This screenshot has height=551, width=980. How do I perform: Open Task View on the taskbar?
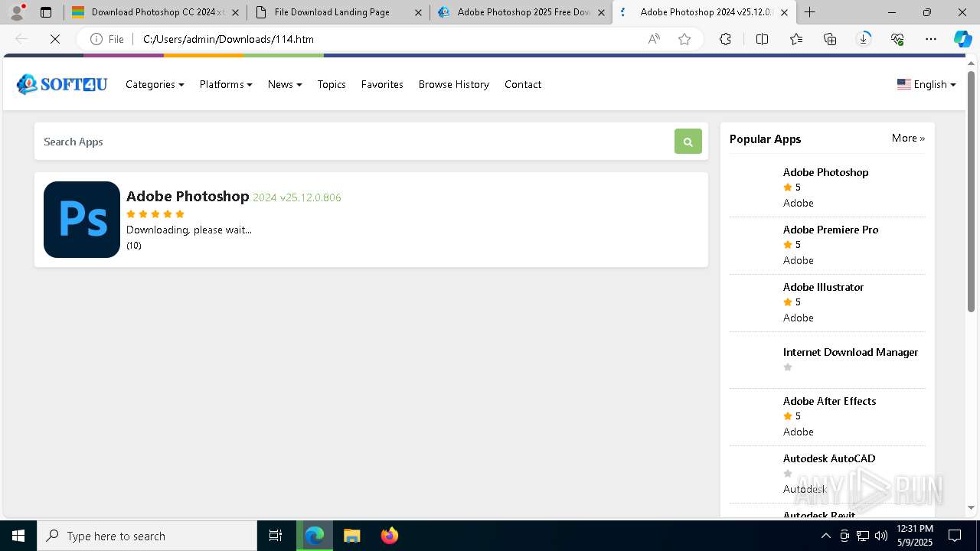276,536
